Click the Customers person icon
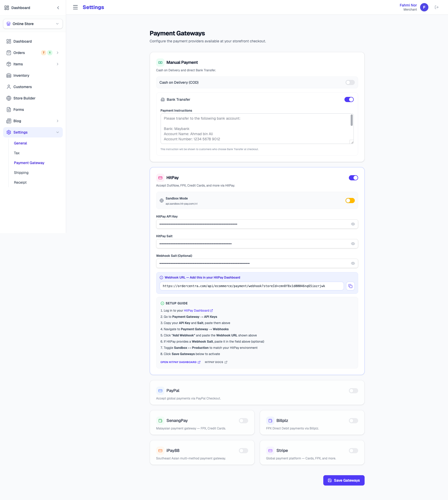 point(9,87)
